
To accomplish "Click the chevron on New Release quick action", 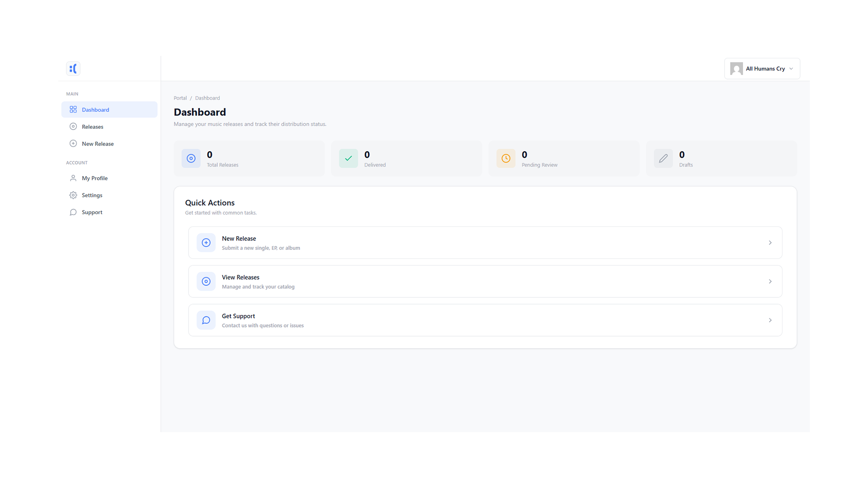I will click(770, 243).
